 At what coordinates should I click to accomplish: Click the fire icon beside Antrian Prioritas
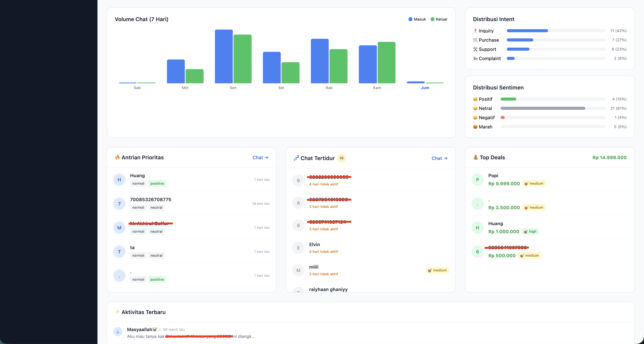[x=117, y=157]
